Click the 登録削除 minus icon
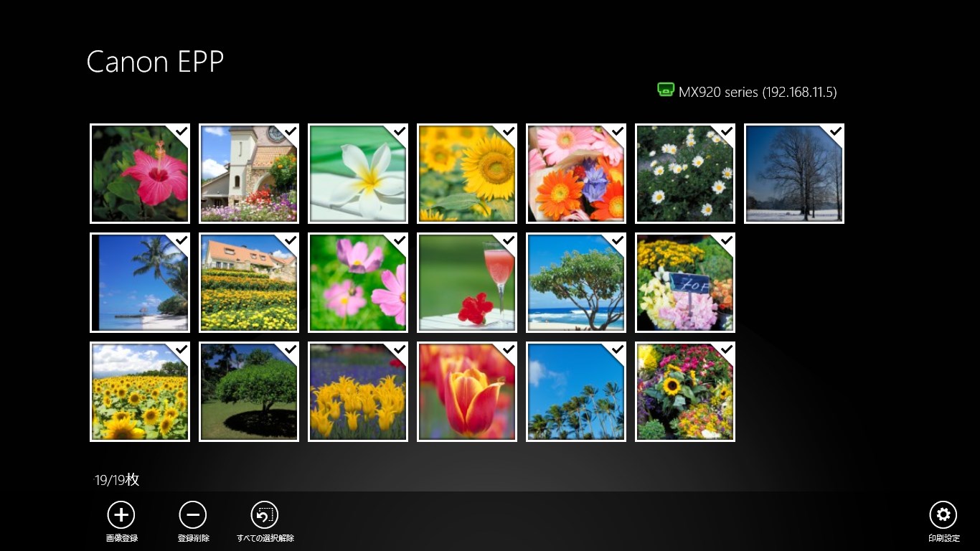 (192, 514)
